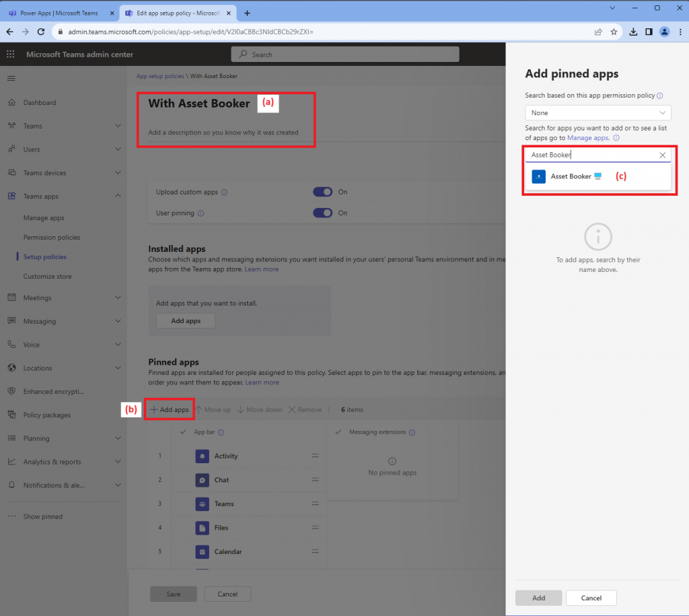
Task: Clear the Asset Booker search field with the X
Action: (x=663, y=155)
